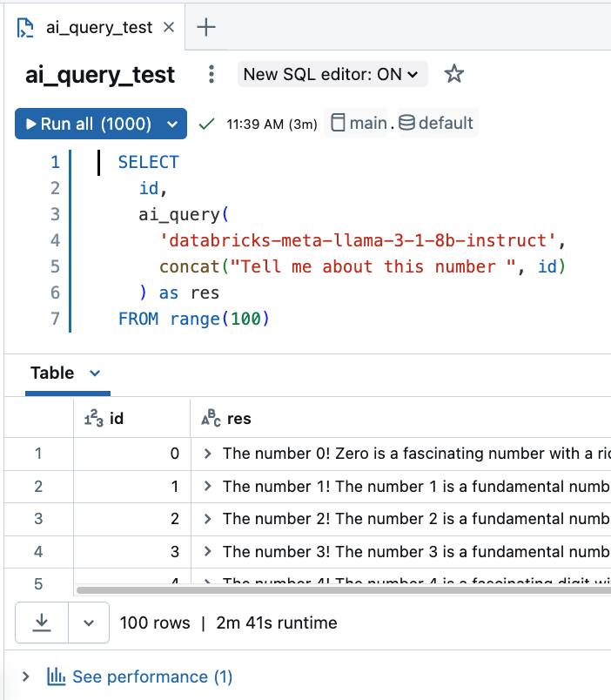This screenshot has height=700, width=611.
Task: Open the download options dropdown arrow
Action: click(x=88, y=623)
